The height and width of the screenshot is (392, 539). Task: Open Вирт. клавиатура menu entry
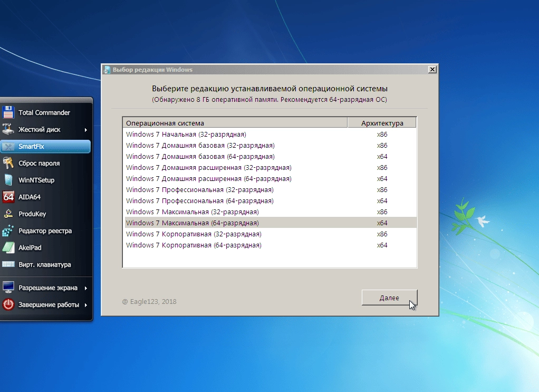(46, 264)
